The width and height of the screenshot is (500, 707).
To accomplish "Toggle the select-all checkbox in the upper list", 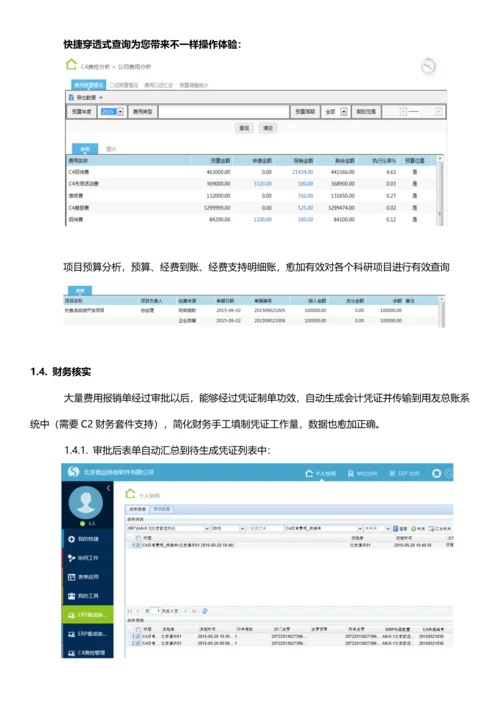I will coord(138,538).
